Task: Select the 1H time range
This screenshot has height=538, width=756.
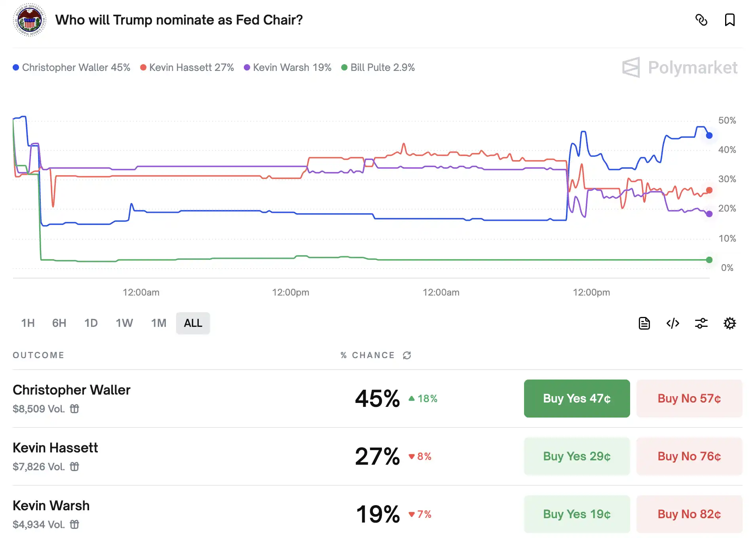Action: pyautogui.click(x=28, y=323)
